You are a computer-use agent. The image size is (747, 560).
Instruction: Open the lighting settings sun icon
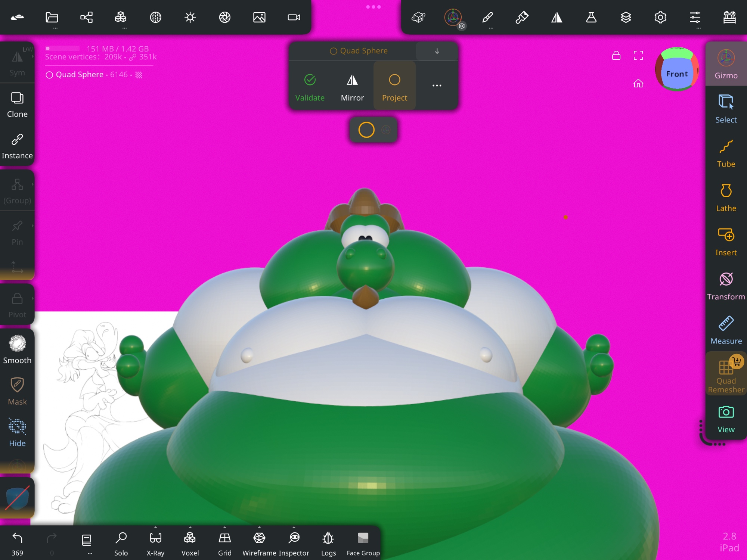coord(190,18)
